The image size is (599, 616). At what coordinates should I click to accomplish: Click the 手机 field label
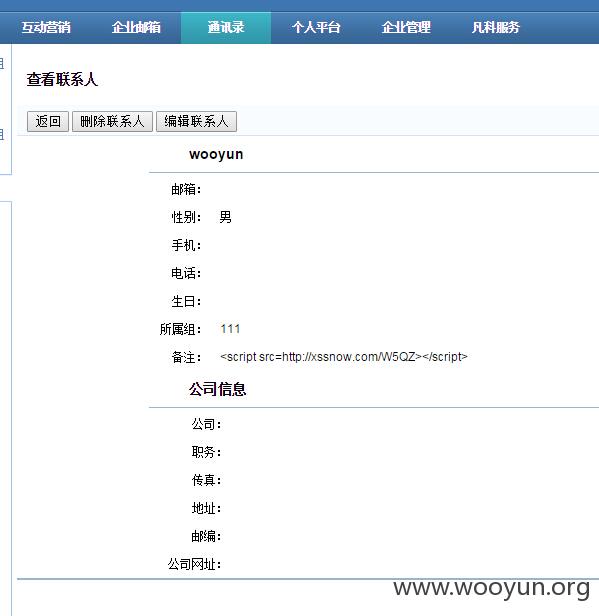[x=186, y=246]
